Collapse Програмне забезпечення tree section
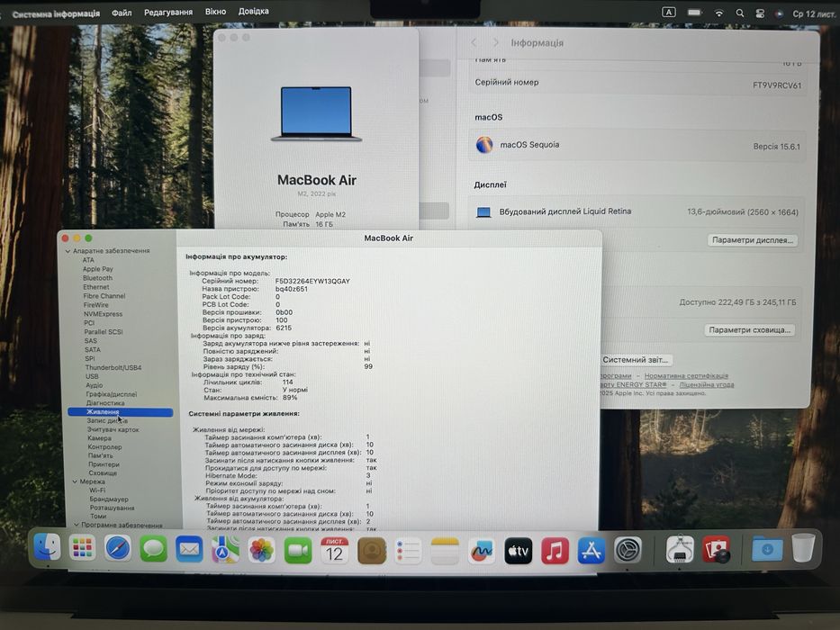The height and width of the screenshot is (630, 840). click(x=76, y=525)
